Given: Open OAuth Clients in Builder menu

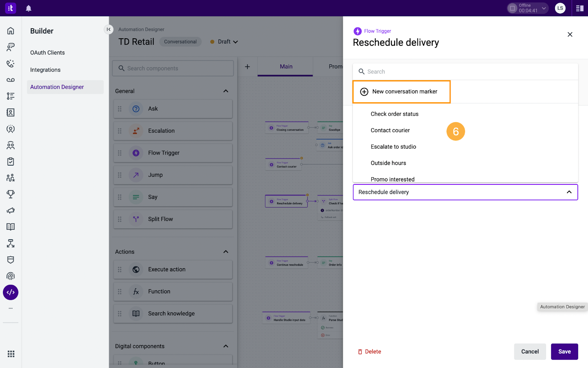Looking at the screenshot, I should [47, 53].
